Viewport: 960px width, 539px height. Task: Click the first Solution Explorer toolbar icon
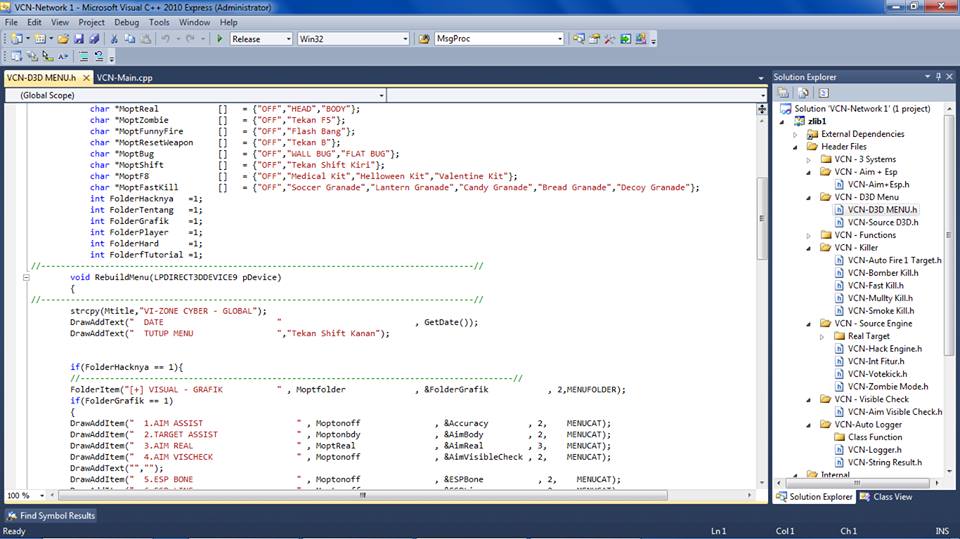(x=783, y=92)
